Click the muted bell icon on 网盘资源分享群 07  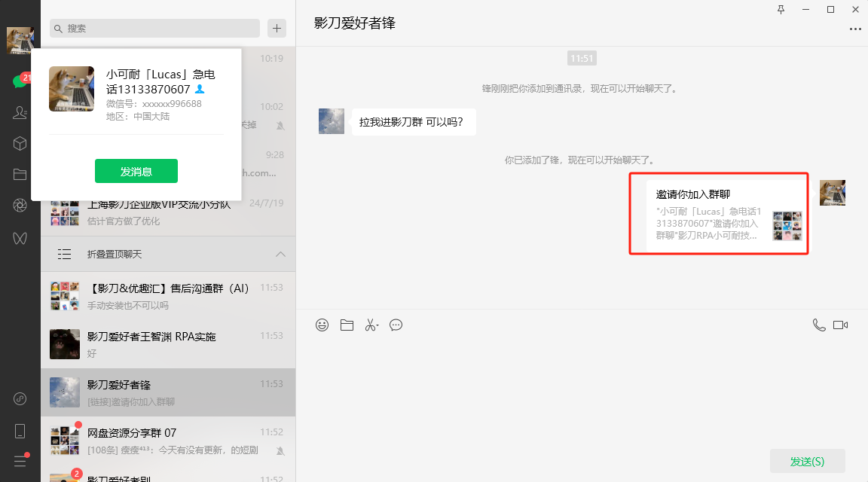click(280, 451)
